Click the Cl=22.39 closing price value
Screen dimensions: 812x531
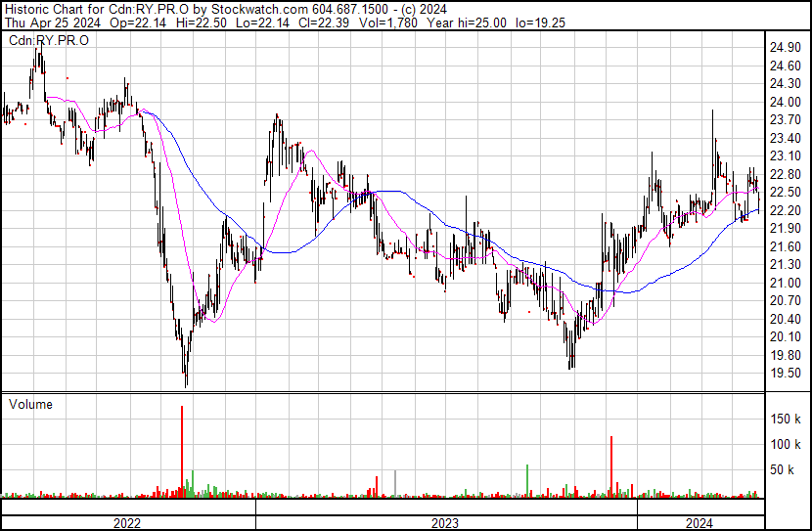click(324, 22)
